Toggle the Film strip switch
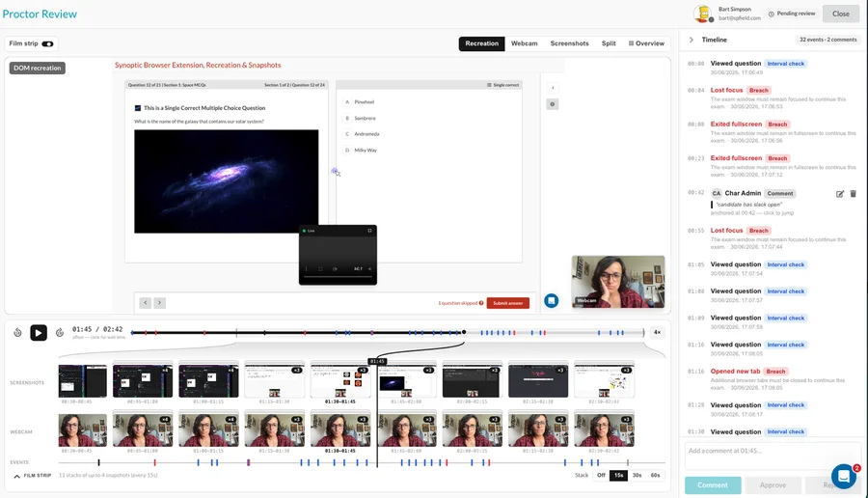Image resolution: width=868 pixels, height=498 pixels. (47, 43)
